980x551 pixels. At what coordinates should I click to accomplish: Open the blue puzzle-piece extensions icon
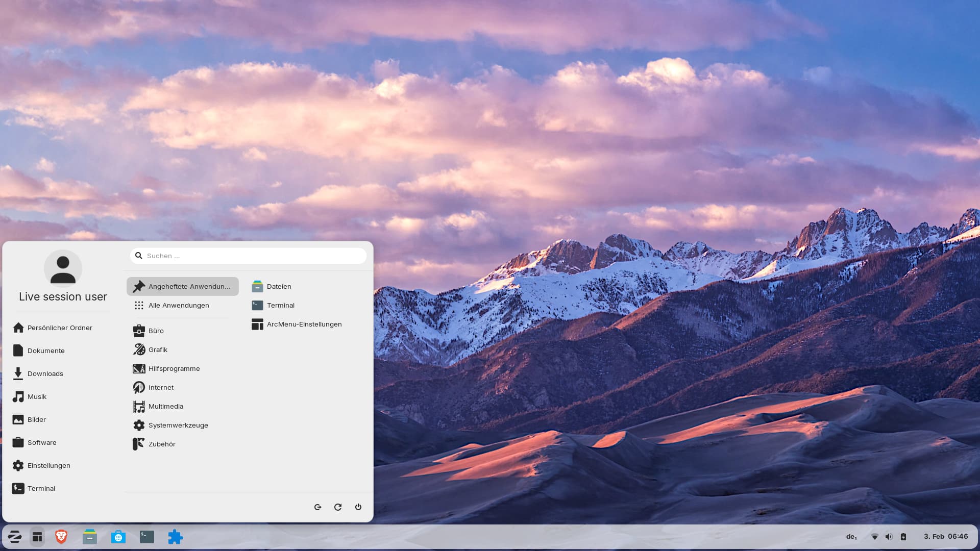[x=175, y=537]
